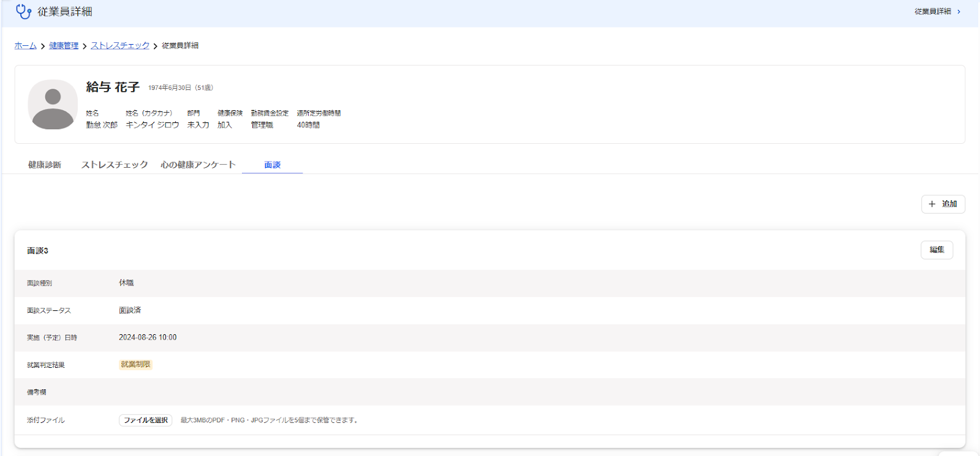Image resolution: width=980 pixels, height=456 pixels.
Task: Open the 心の健康アンケート tab
Action: [198, 165]
